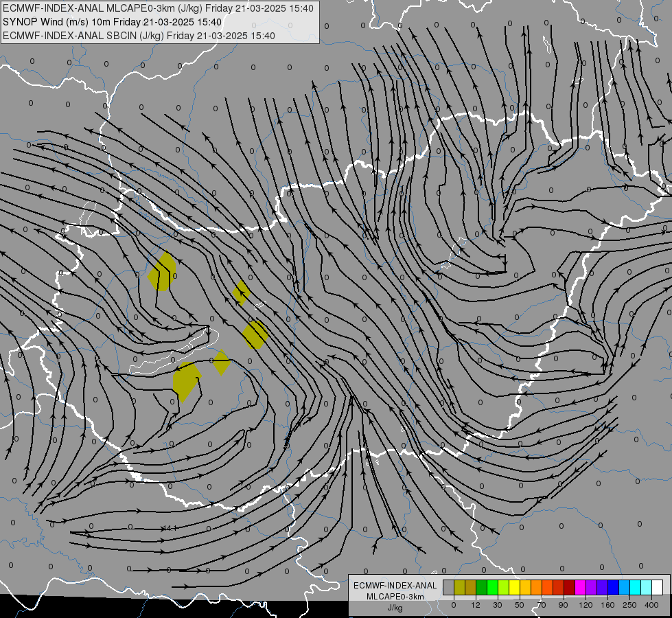Choose the orange swatch before 70
Image resolution: width=672 pixels, height=618 pixels.
coord(537,588)
